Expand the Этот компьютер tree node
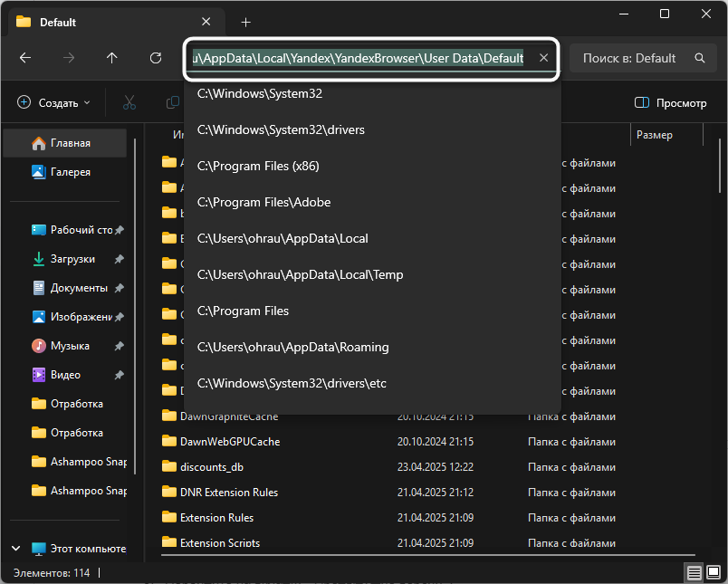Screen dimensions: 728x584 (x=16, y=549)
